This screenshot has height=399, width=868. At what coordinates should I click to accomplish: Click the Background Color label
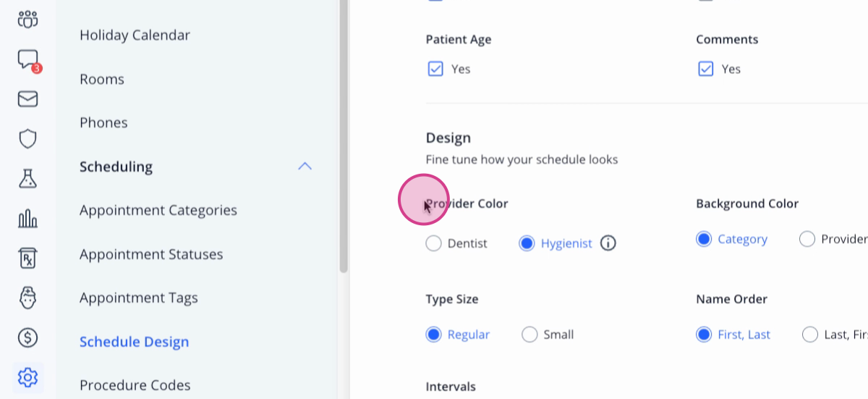[747, 203]
